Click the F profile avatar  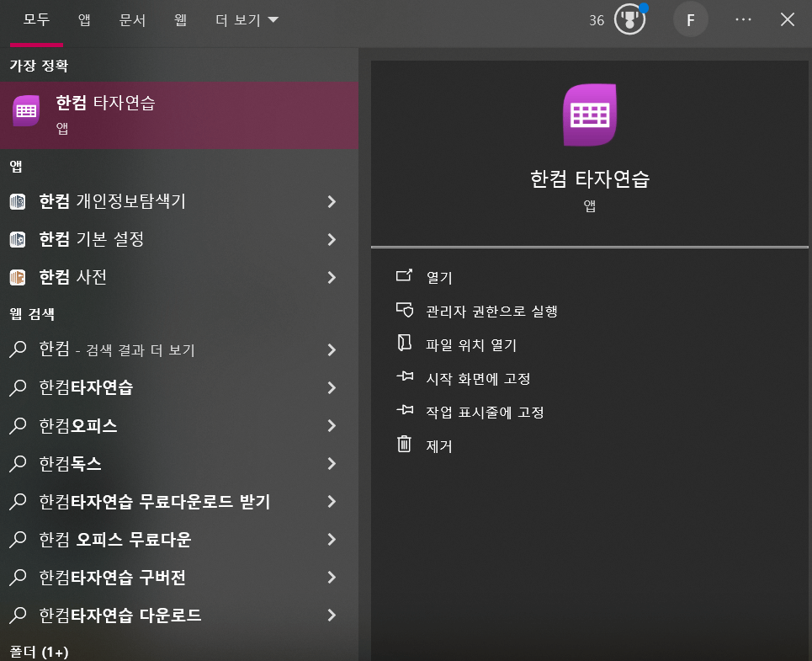(x=690, y=19)
